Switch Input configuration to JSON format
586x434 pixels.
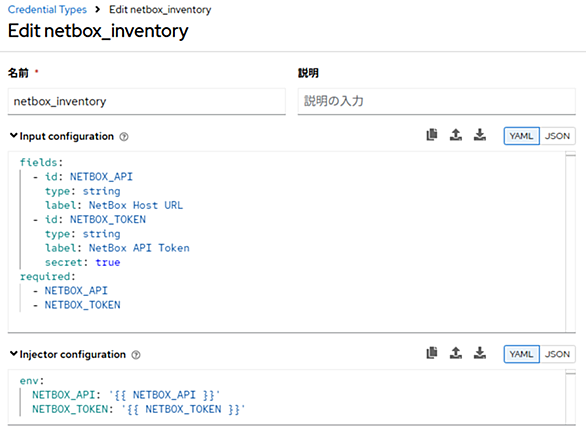point(557,136)
